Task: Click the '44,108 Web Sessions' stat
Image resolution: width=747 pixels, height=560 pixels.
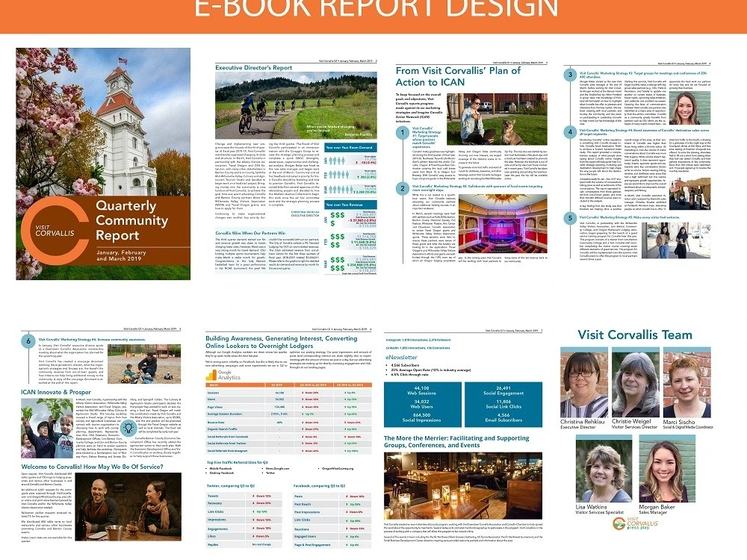Action: pyautogui.click(x=421, y=391)
